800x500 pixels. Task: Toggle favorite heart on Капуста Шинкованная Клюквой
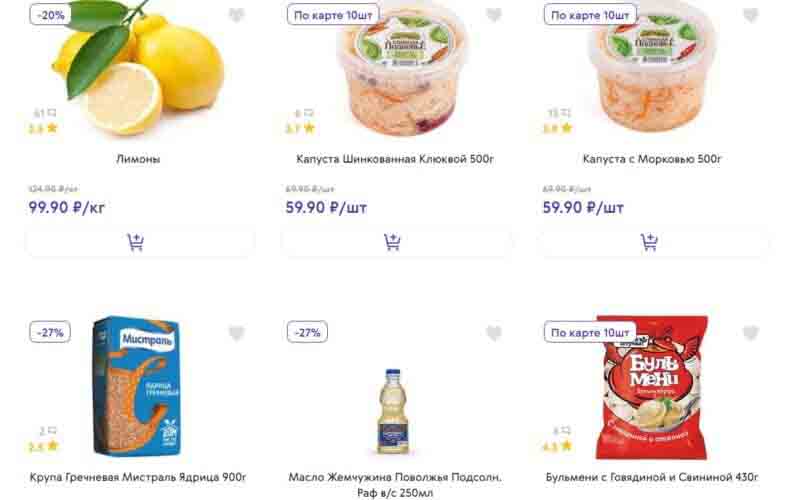(x=494, y=15)
